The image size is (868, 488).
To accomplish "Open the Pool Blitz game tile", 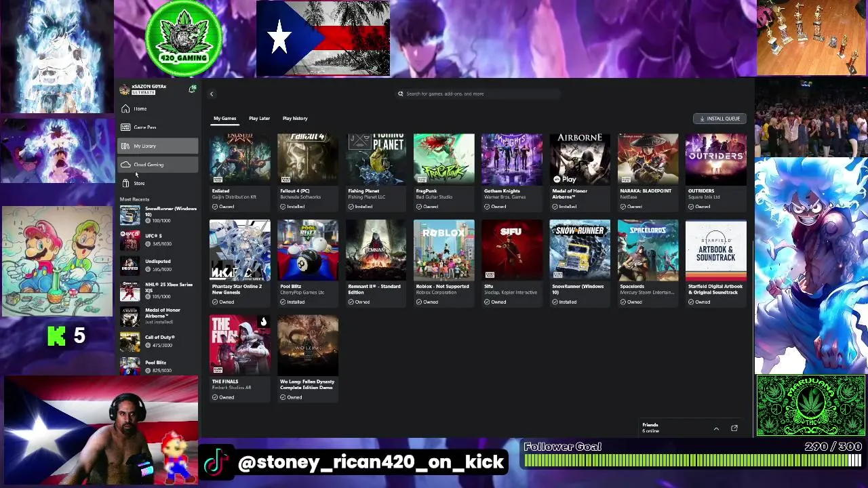I will (x=308, y=263).
